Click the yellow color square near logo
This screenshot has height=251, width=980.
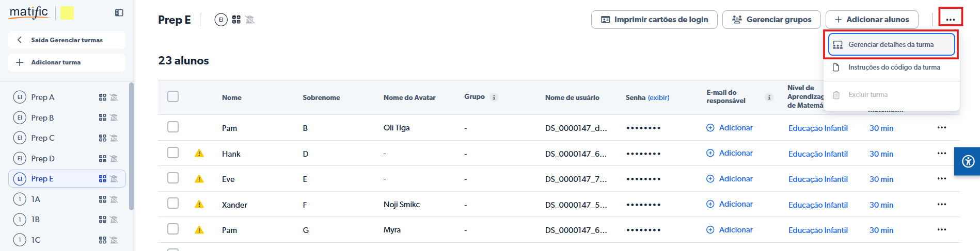(67, 13)
